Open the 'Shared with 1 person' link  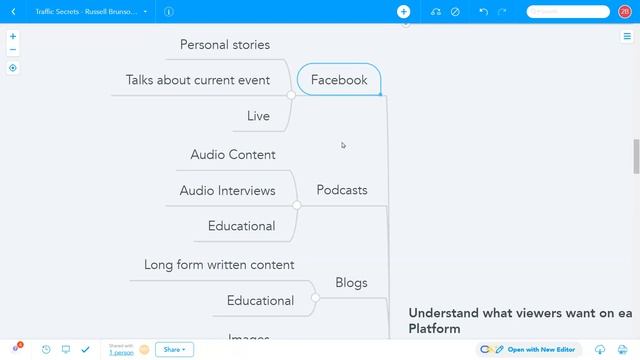point(121,350)
